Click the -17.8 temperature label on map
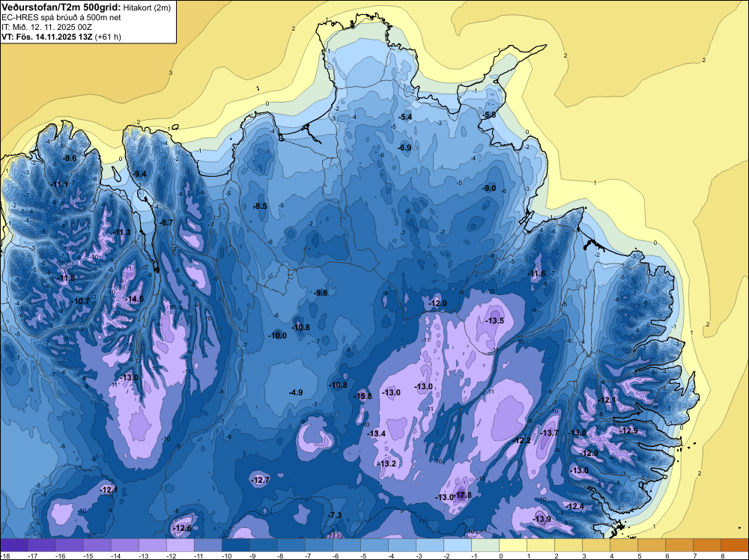749x560 pixels. click(463, 495)
